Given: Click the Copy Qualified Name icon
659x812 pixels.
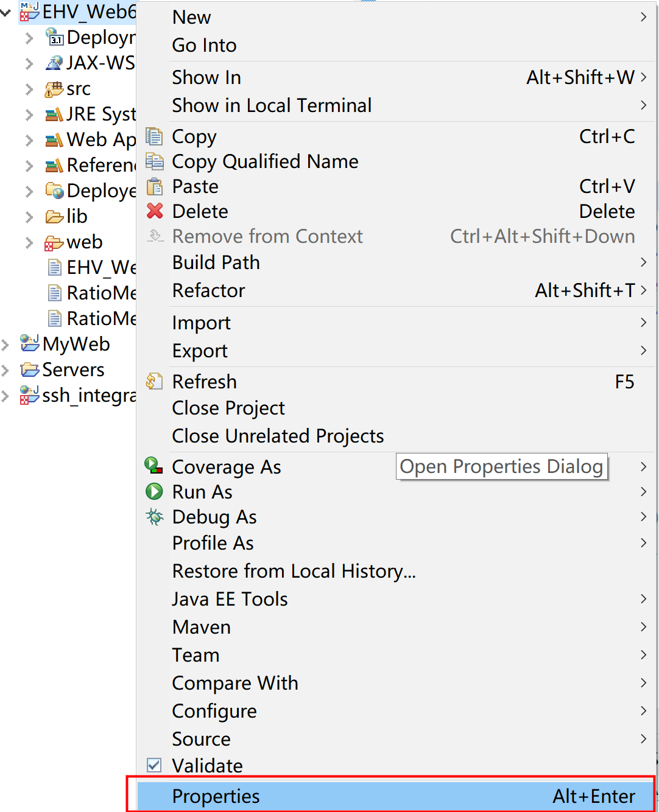Looking at the screenshot, I should click(x=155, y=161).
